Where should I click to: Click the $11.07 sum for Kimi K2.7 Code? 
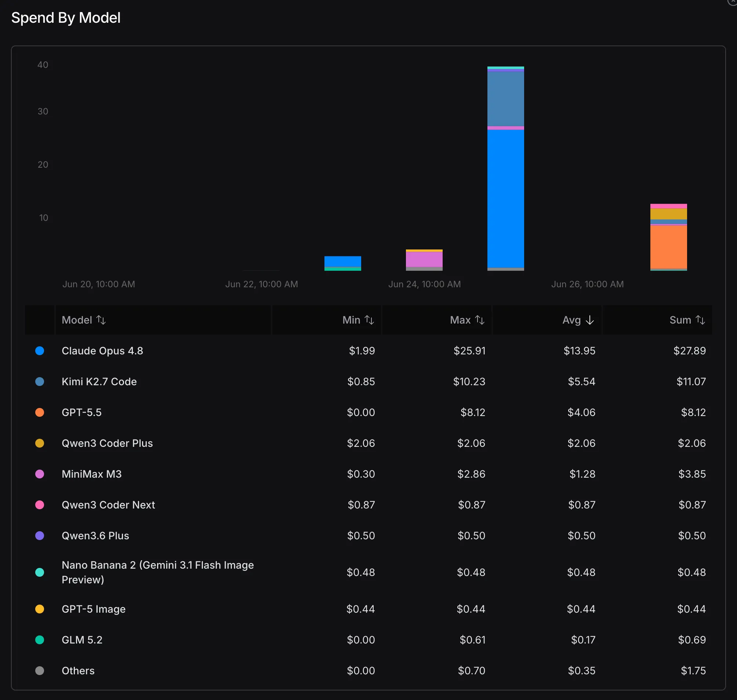pos(691,382)
